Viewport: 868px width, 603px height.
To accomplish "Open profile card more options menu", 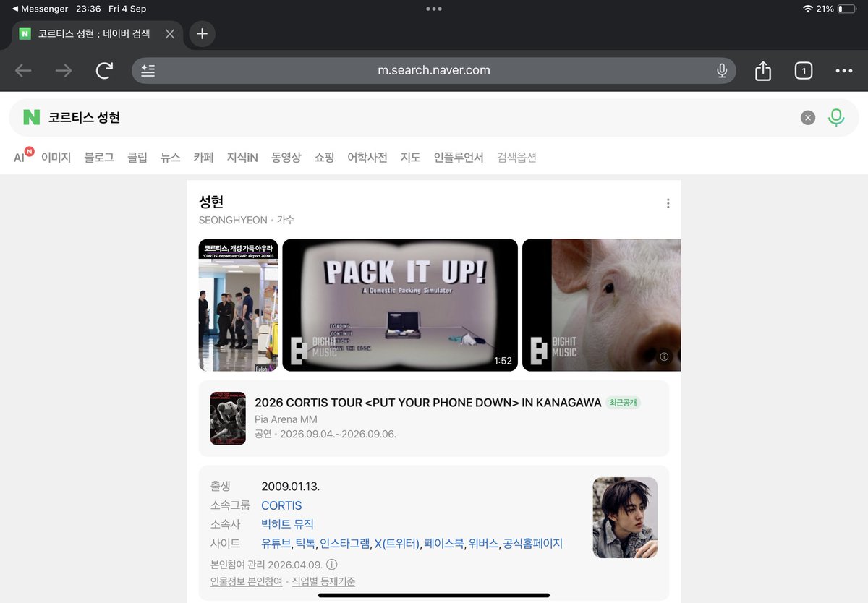I will point(668,203).
